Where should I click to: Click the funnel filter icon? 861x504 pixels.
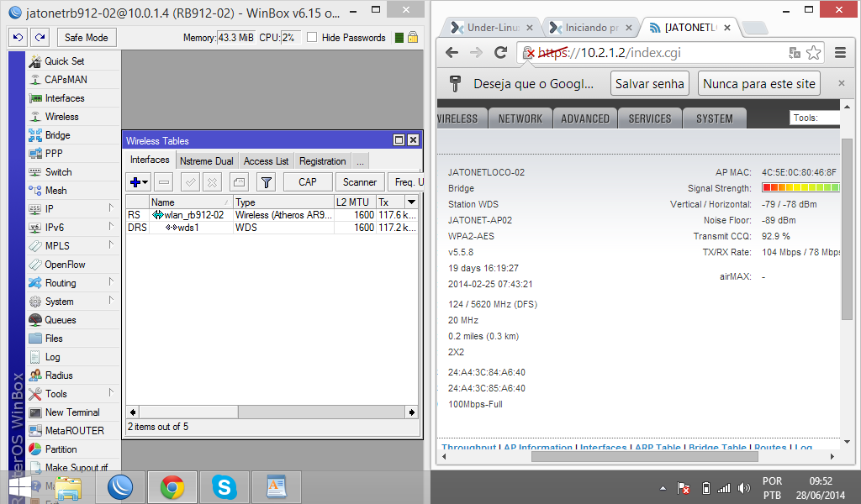[266, 182]
